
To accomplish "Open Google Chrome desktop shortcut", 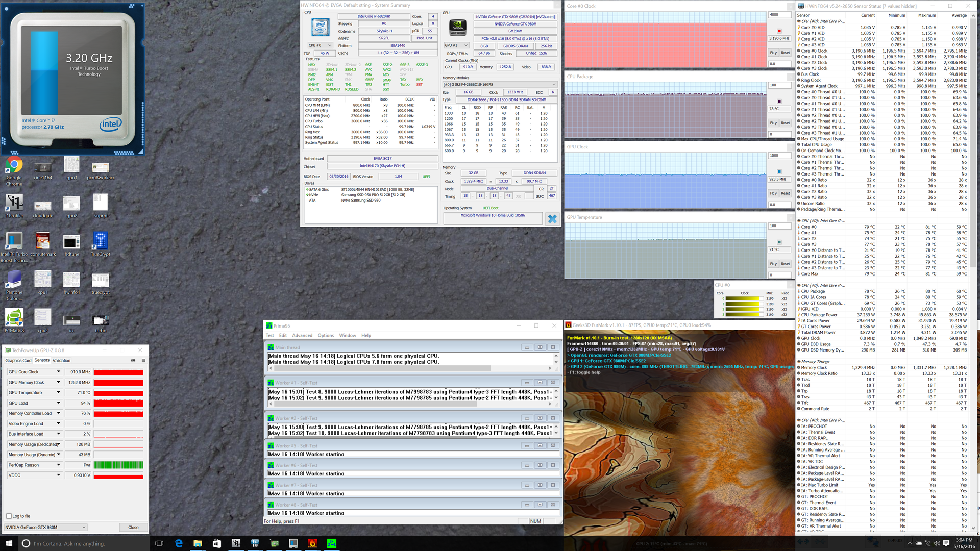I will [x=14, y=171].
